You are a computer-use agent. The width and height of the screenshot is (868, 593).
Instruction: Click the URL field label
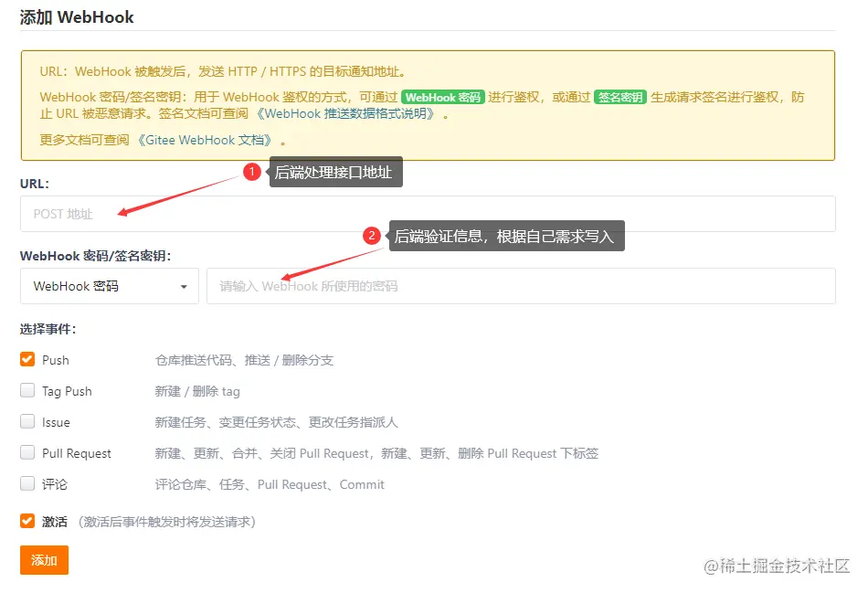35,184
